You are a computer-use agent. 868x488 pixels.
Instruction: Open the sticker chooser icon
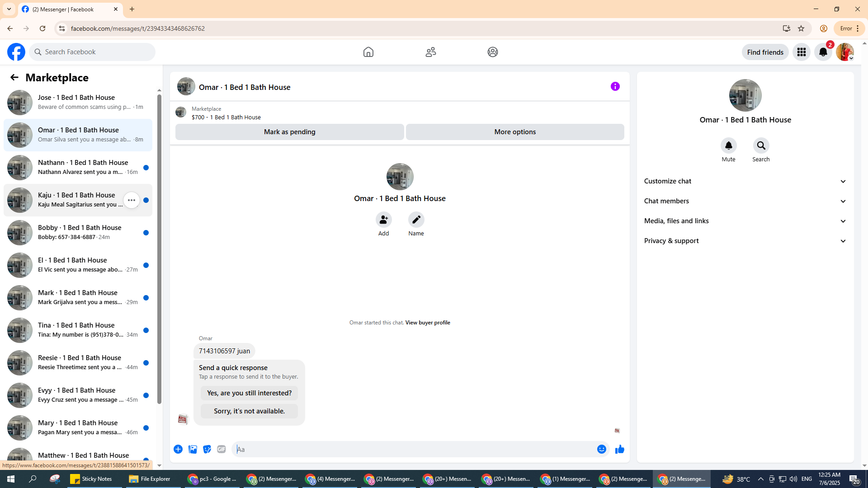(207, 449)
